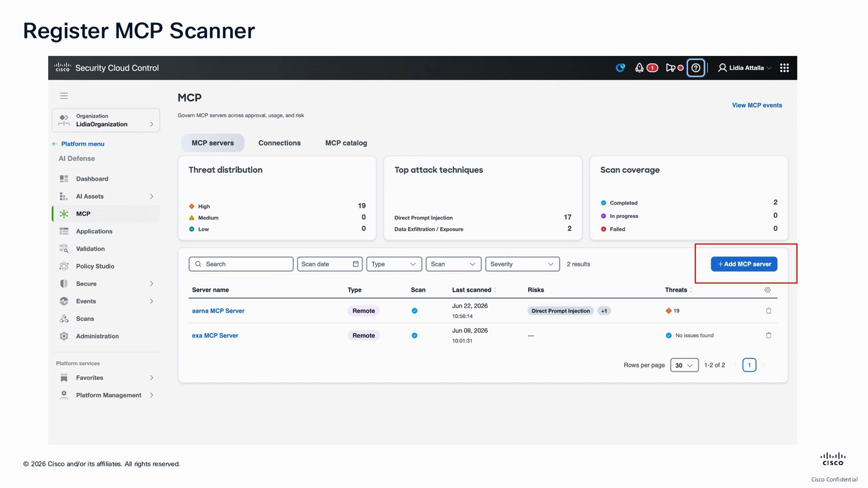Select MCP item in sidebar

click(x=106, y=214)
